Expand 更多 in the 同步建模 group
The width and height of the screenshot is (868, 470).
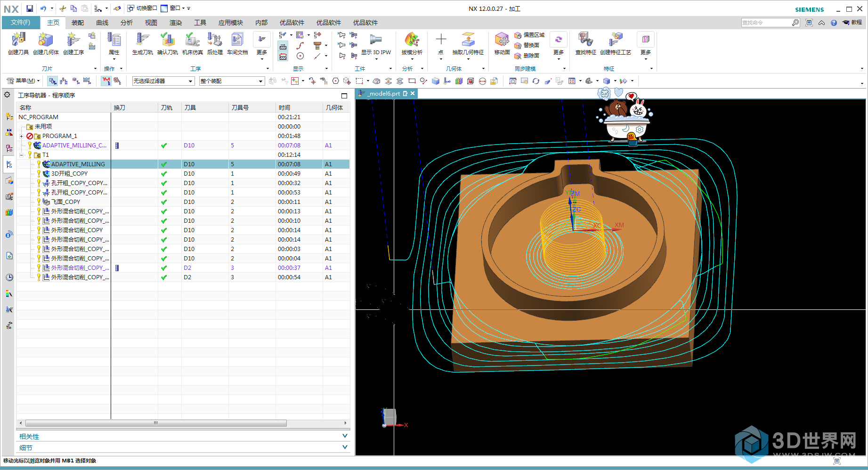pyautogui.click(x=559, y=45)
